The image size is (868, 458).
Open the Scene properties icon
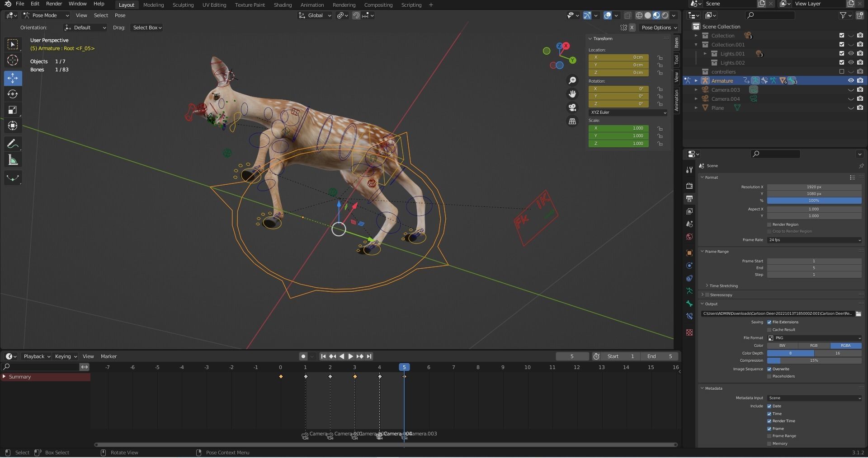(x=689, y=224)
